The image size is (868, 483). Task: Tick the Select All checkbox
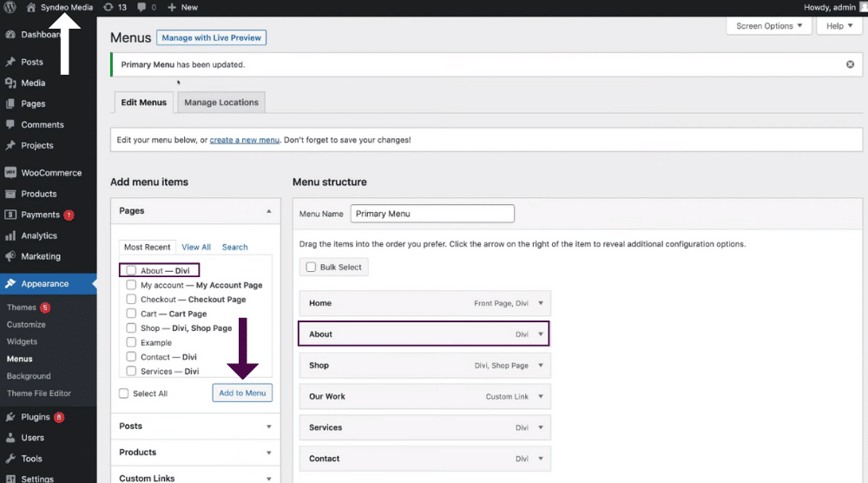point(123,394)
